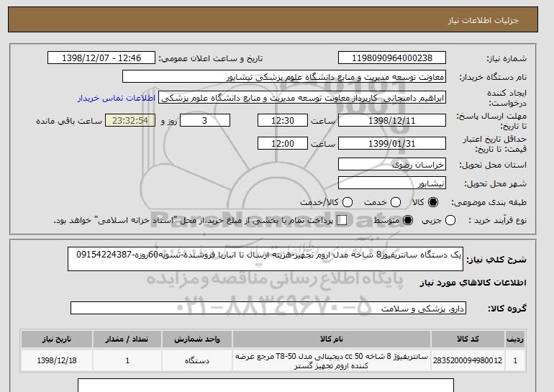The width and height of the screenshot is (554, 392).
Task: Click the واحد شمارش column header
Action: (x=197, y=339)
